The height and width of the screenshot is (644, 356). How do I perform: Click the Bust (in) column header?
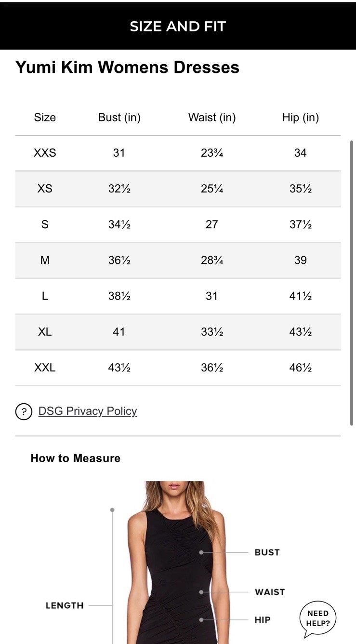[119, 117]
